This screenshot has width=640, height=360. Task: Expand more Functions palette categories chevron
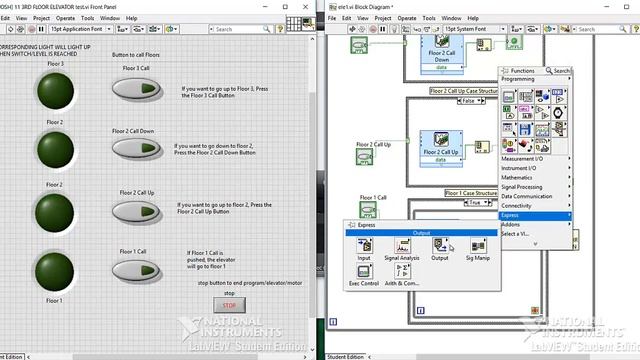click(x=536, y=244)
